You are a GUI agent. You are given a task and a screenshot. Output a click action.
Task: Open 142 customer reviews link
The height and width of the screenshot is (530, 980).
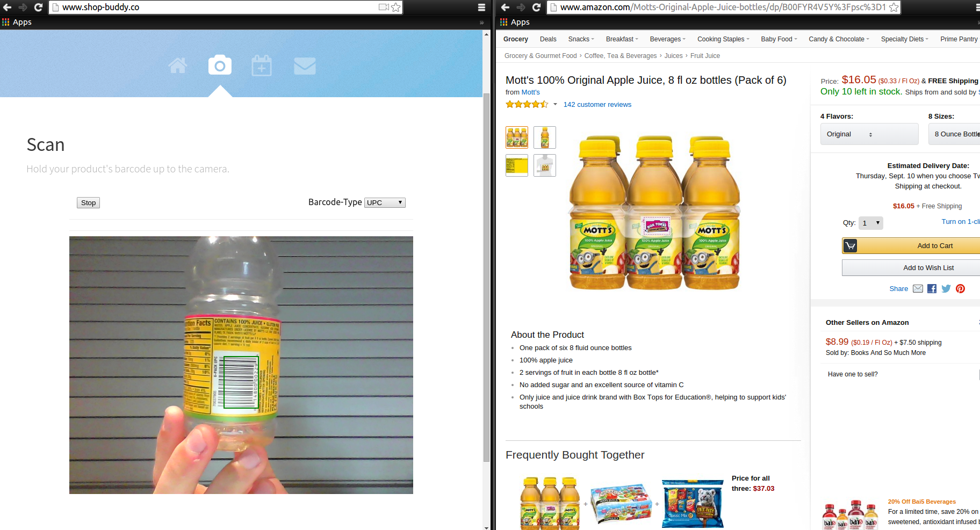point(597,105)
